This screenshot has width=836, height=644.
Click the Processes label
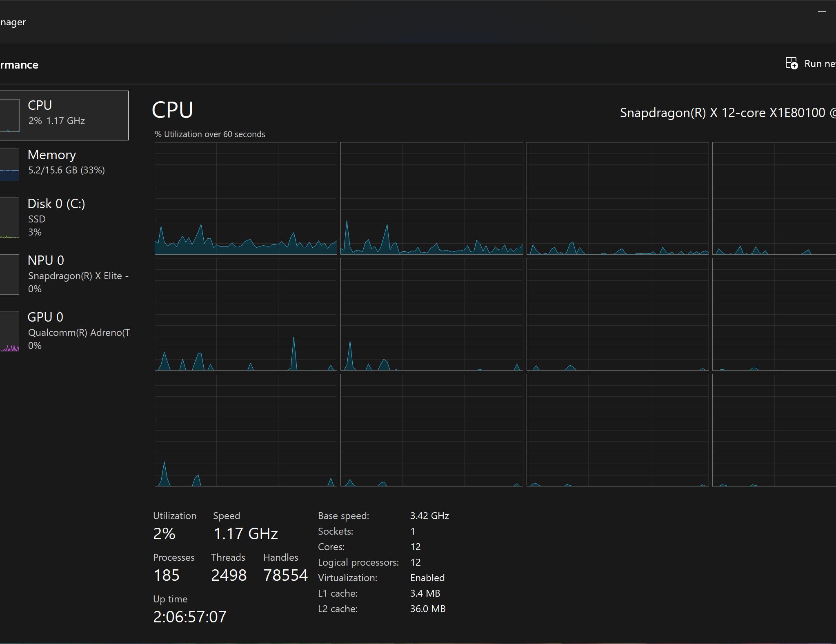pyautogui.click(x=174, y=557)
